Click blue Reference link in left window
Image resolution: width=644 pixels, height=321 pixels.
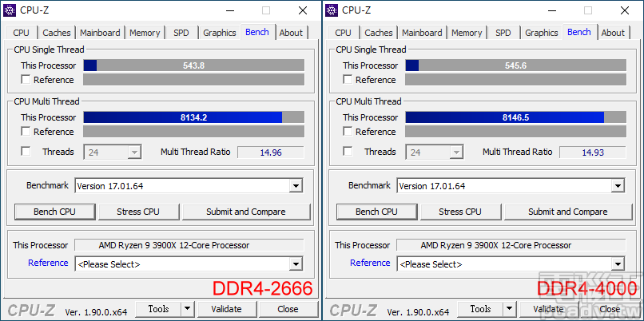[48, 263]
